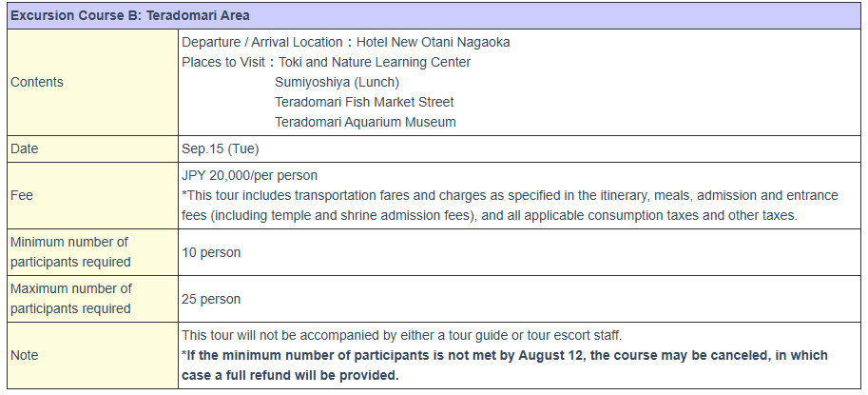Click Toki and Nature Learning Center
868x395 pixels.
click(375, 62)
